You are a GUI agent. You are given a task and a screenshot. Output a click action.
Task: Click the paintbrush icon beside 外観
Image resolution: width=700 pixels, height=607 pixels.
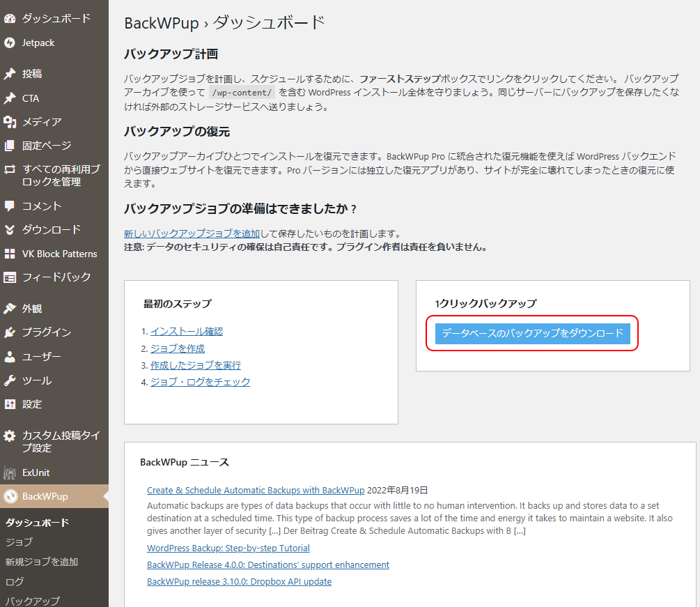(x=10, y=309)
